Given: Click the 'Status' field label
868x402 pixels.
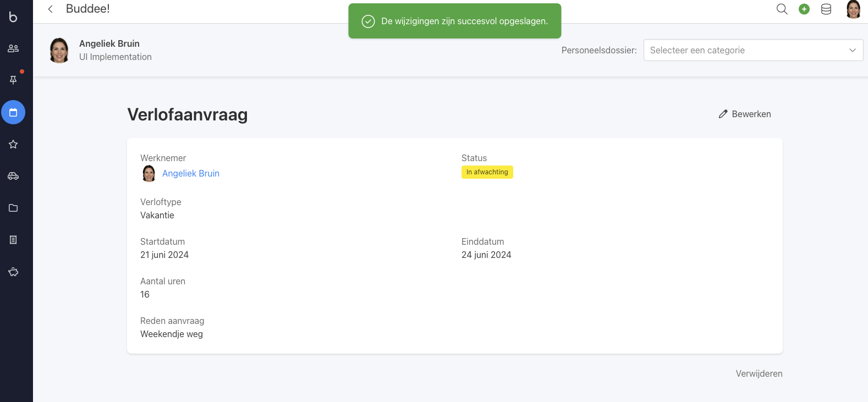Looking at the screenshot, I should point(474,158).
